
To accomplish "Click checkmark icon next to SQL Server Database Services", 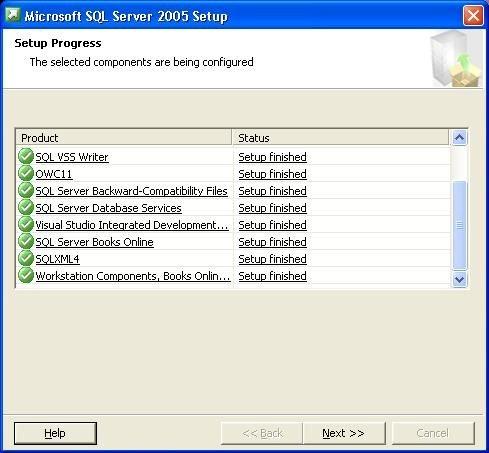I will click(x=26, y=207).
